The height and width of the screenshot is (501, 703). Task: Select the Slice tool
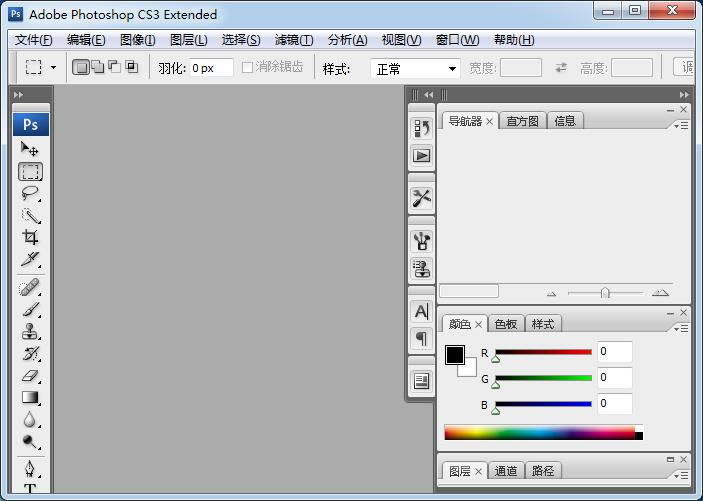30,259
